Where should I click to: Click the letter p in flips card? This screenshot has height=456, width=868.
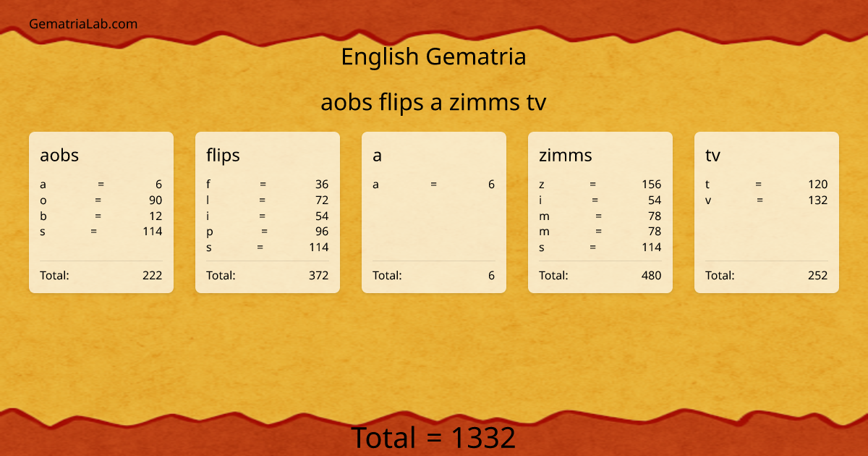pyautogui.click(x=210, y=232)
